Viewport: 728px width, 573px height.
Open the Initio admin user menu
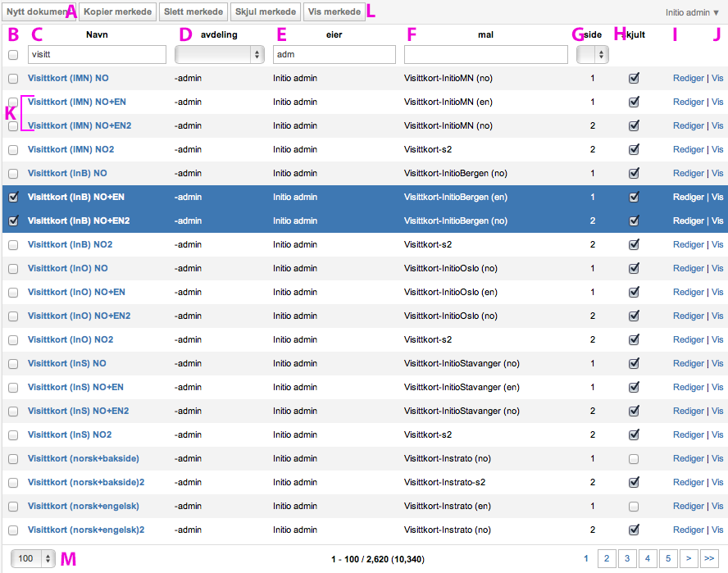point(692,12)
